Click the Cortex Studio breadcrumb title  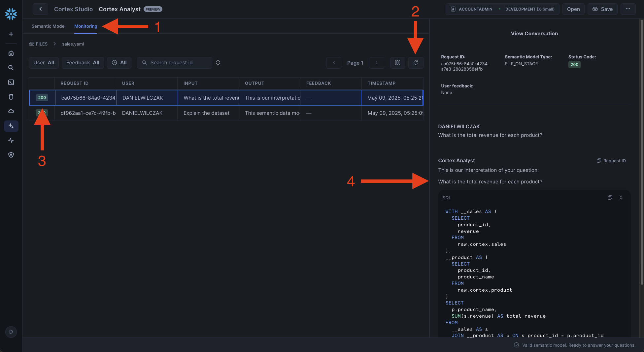tap(73, 9)
